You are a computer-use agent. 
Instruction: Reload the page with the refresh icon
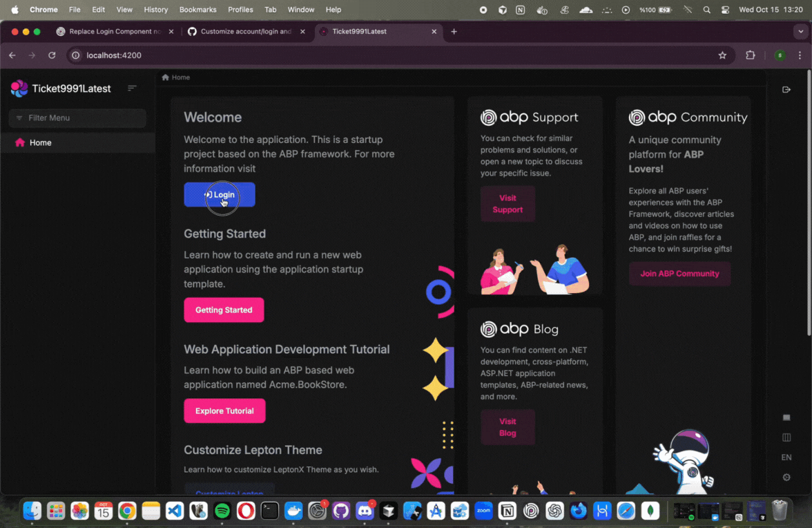[x=52, y=55]
